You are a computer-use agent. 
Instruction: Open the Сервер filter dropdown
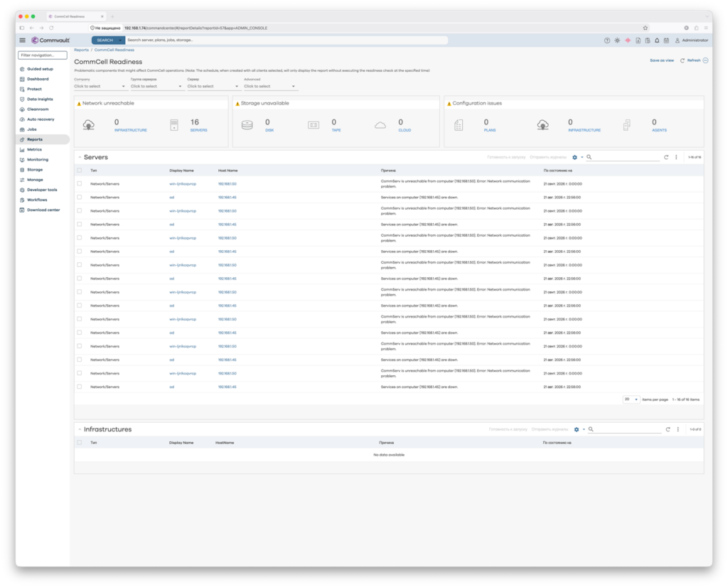coord(213,86)
